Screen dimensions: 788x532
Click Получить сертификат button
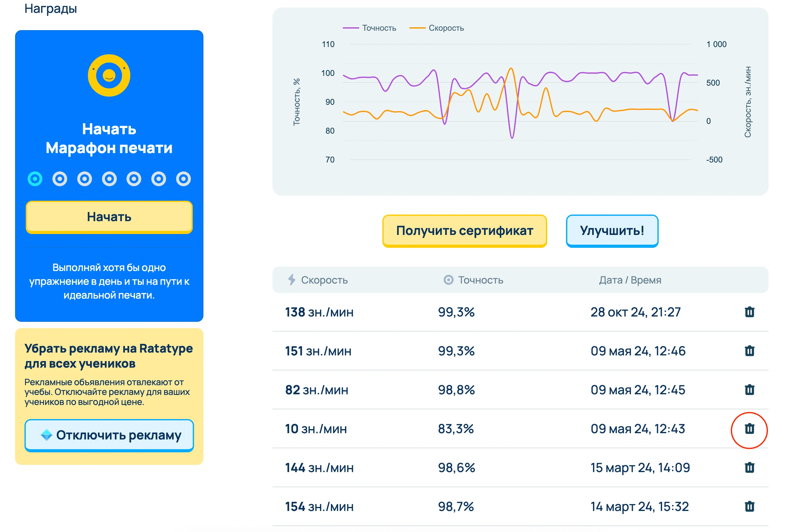465,231
